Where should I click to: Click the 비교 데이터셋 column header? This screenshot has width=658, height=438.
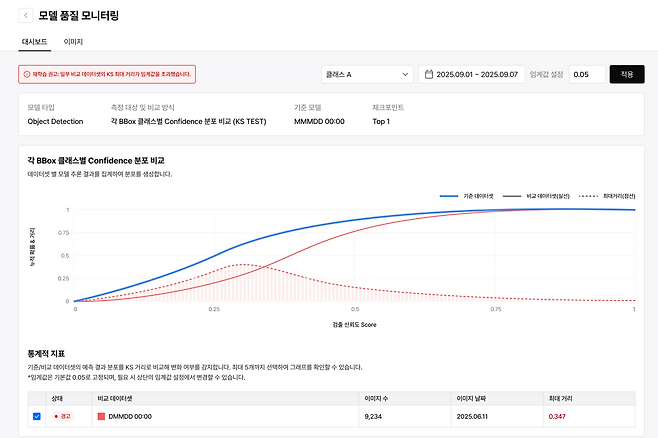[117, 397]
